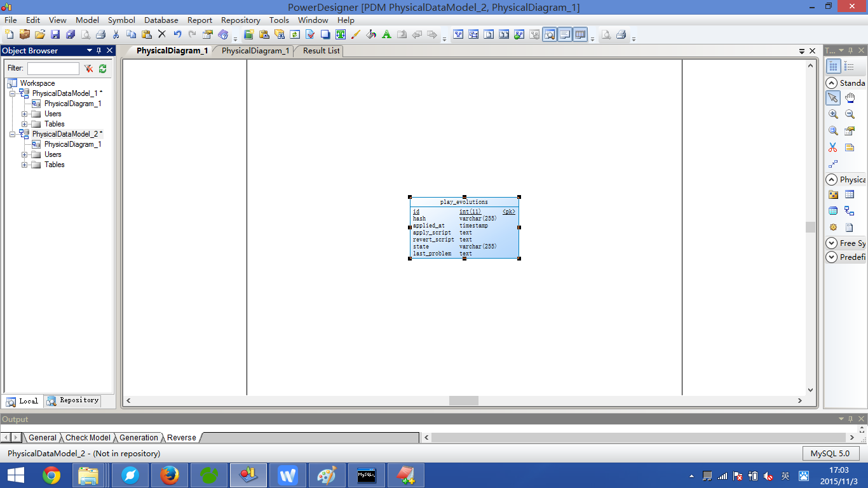The image size is (868, 488).
Task: Select the Procedure gear tool in palette
Action: [x=833, y=227]
